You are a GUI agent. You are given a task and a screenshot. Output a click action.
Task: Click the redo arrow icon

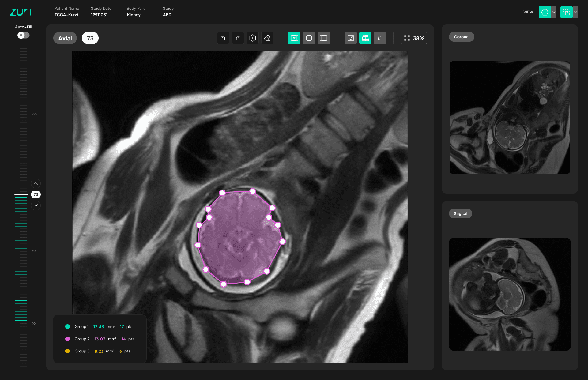coord(238,38)
